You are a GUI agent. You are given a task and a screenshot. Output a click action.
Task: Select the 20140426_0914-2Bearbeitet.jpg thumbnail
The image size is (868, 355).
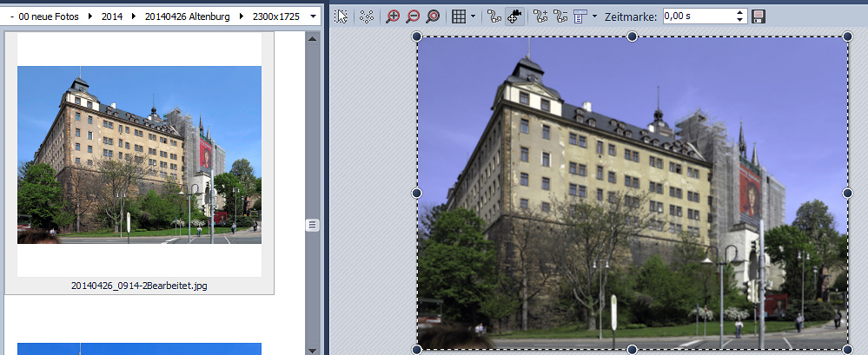[x=139, y=156]
